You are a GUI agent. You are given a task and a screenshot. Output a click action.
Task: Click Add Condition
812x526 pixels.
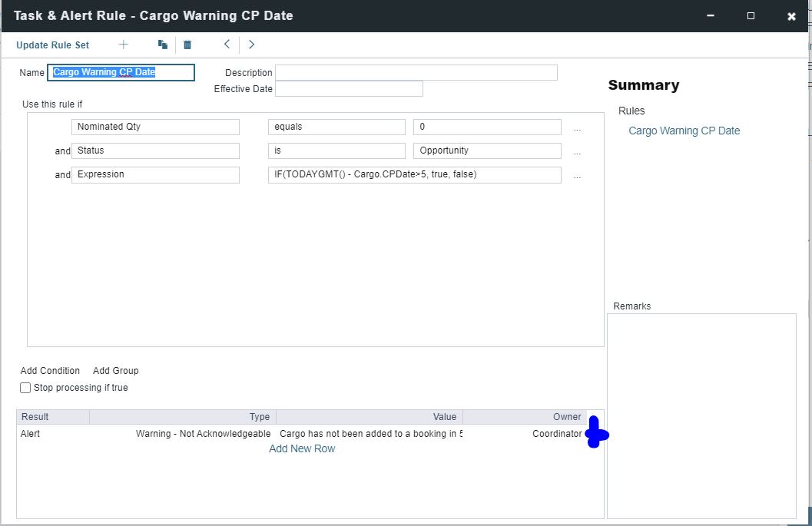(x=50, y=370)
